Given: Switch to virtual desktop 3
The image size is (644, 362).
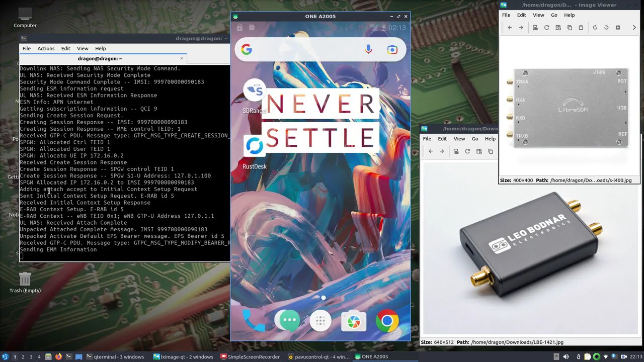Looking at the screenshot, I should (x=31, y=357).
